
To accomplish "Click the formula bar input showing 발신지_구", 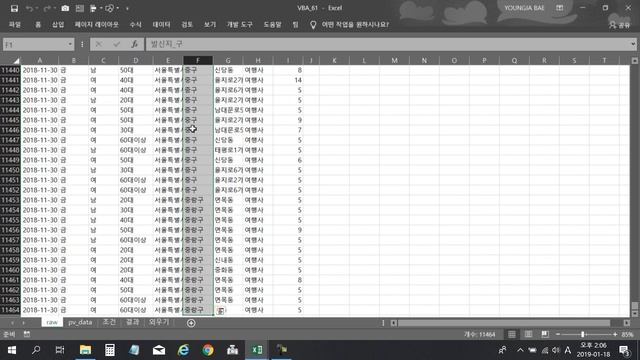I will point(388,44).
